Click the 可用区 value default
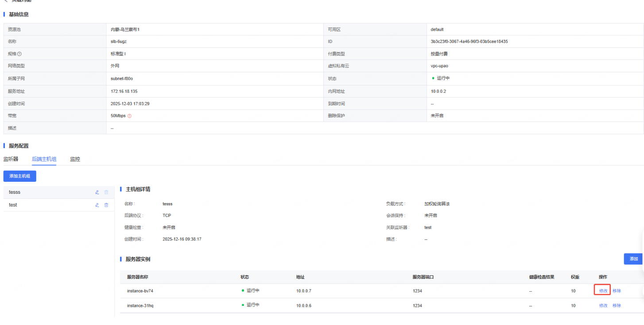 coord(437,29)
